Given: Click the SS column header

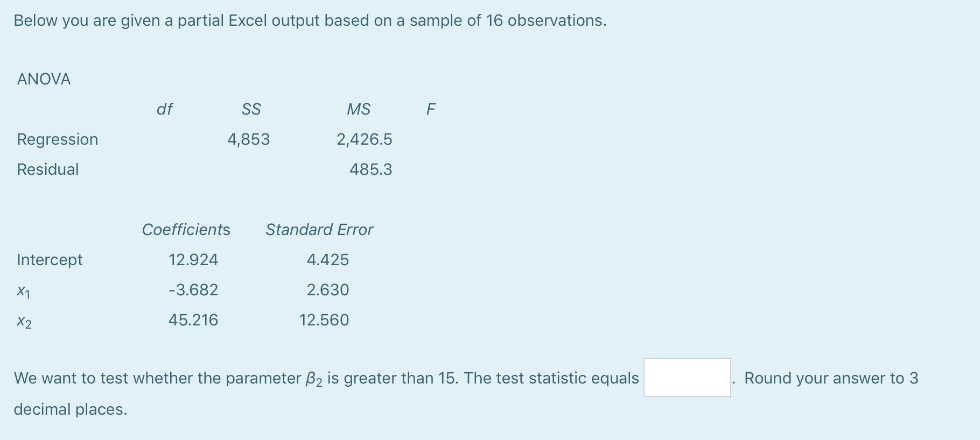Looking at the screenshot, I should [x=251, y=109].
